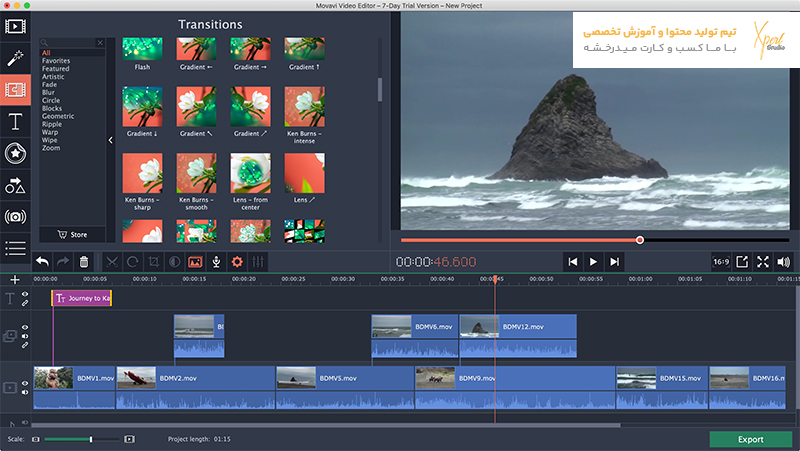Skip to next frame
The height and width of the screenshot is (451, 800).
click(614, 262)
